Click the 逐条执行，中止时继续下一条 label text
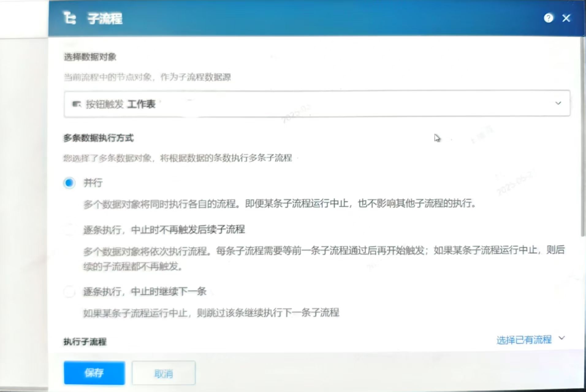This screenshot has width=586, height=392. coord(145,291)
